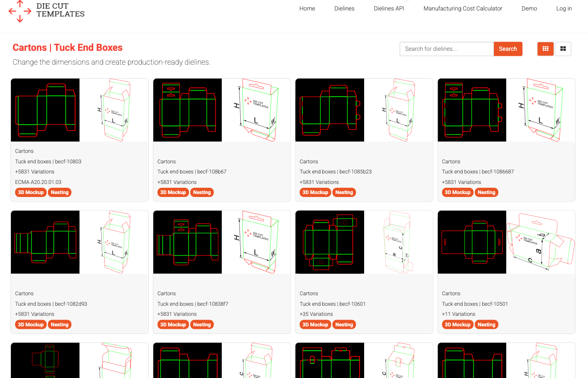This screenshot has height=378, width=588.
Task: Open becf-10501 3D box preview image
Action: 541,242
